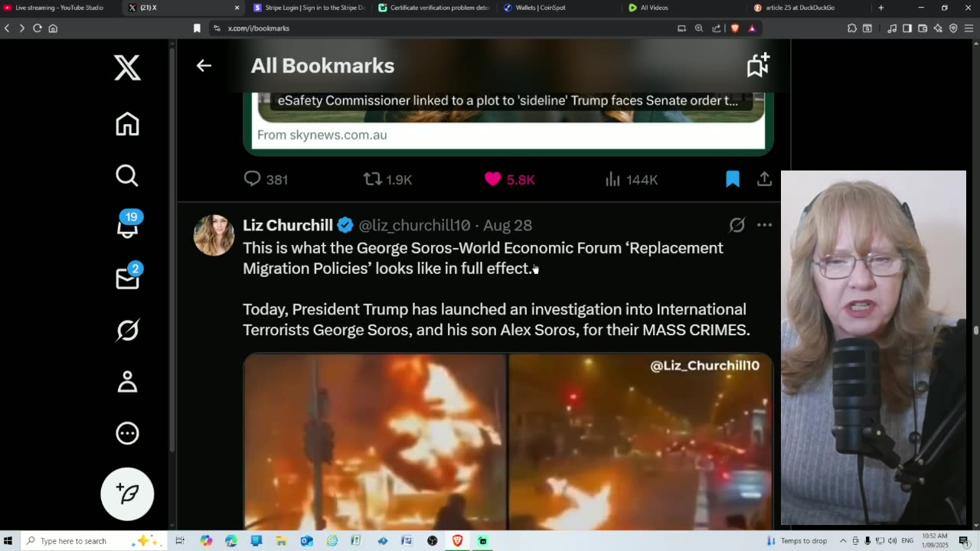This screenshot has width=980, height=551.
Task: Open skynews.com.au link card
Action: [x=508, y=122]
